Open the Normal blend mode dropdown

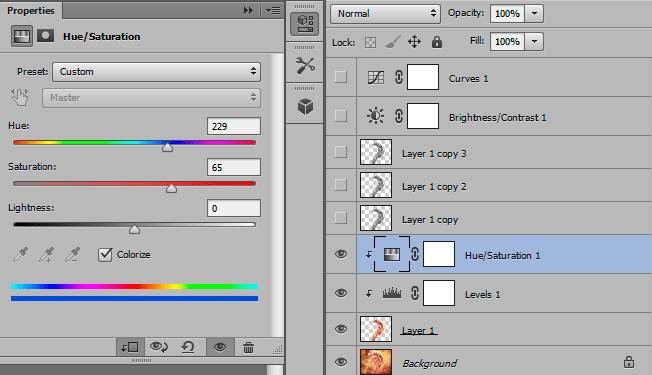pos(385,14)
